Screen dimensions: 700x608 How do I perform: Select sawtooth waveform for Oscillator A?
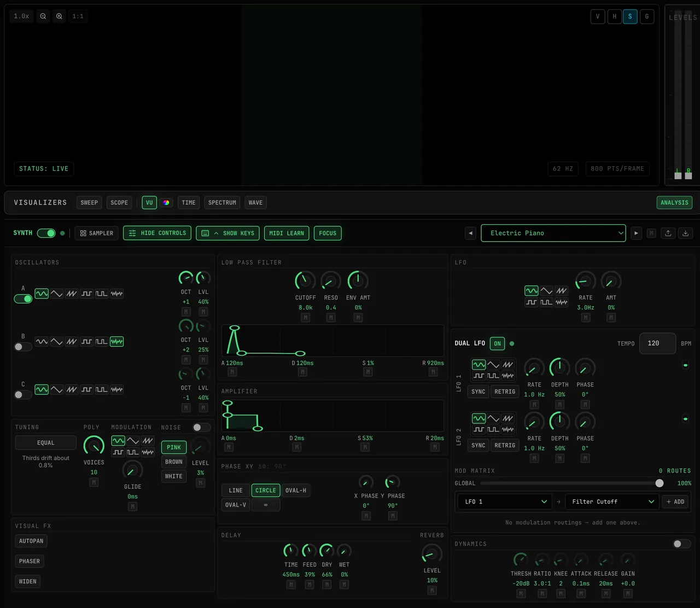72,294
